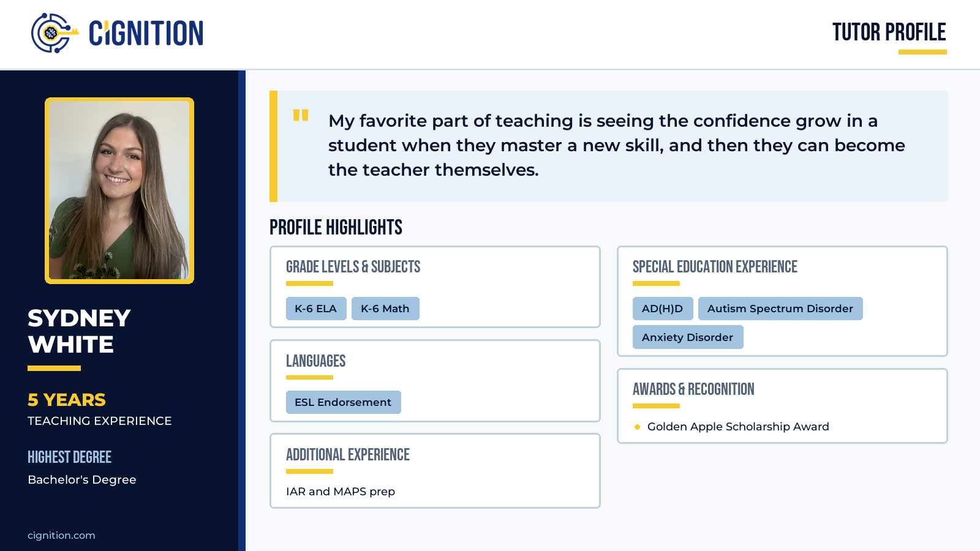The height and width of the screenshot is (551, 980).
Task: Select the K-6 ELA tag
Action: [316, 309]
